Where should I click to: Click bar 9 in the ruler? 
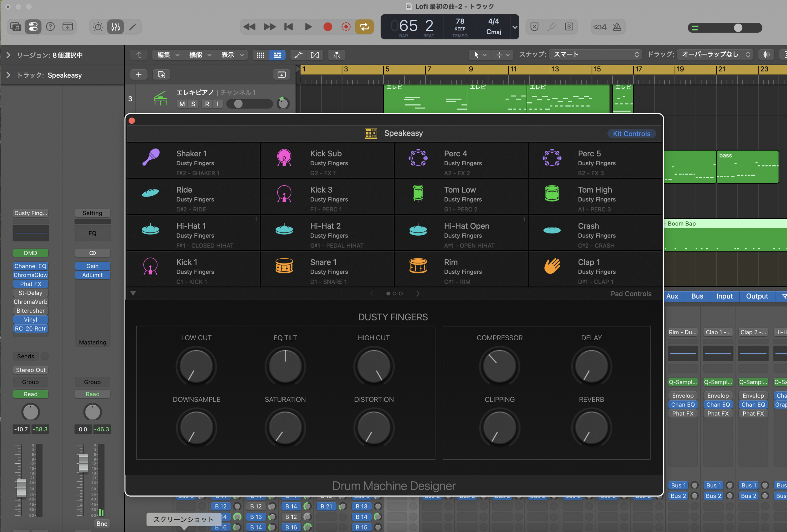[x=471, y=69]
